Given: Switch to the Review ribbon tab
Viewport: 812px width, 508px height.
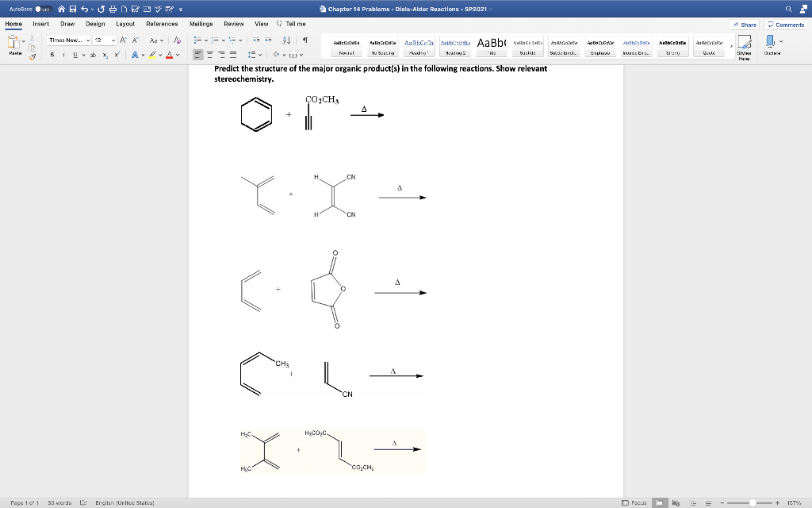Looking at the screenshot, I should 233,24.
